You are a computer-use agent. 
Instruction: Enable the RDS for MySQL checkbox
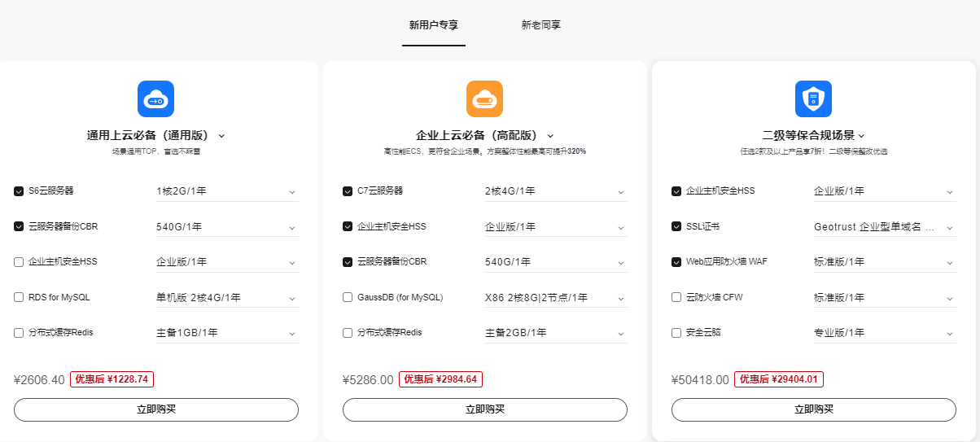(19, 297)
